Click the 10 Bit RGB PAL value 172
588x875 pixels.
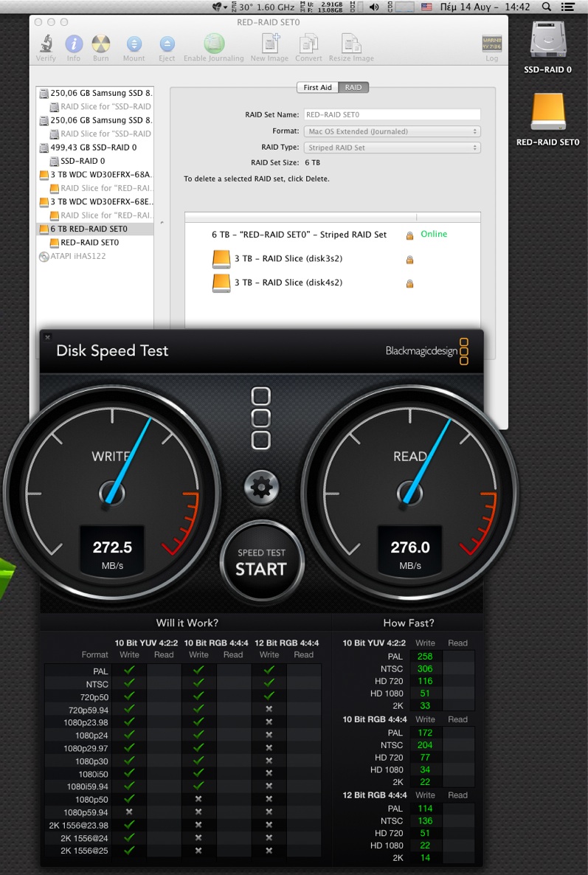tap(425, 733)
